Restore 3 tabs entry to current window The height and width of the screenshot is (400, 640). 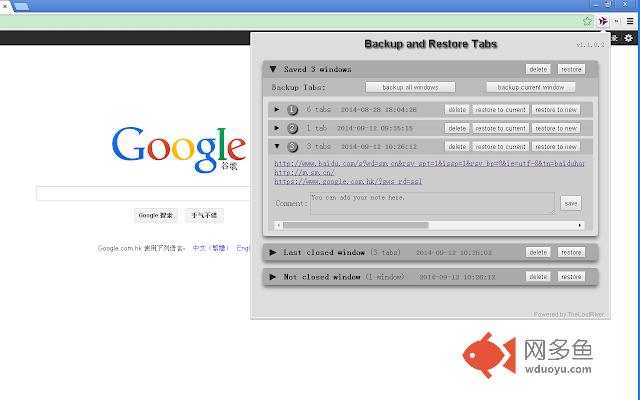[x=500, y=147]
